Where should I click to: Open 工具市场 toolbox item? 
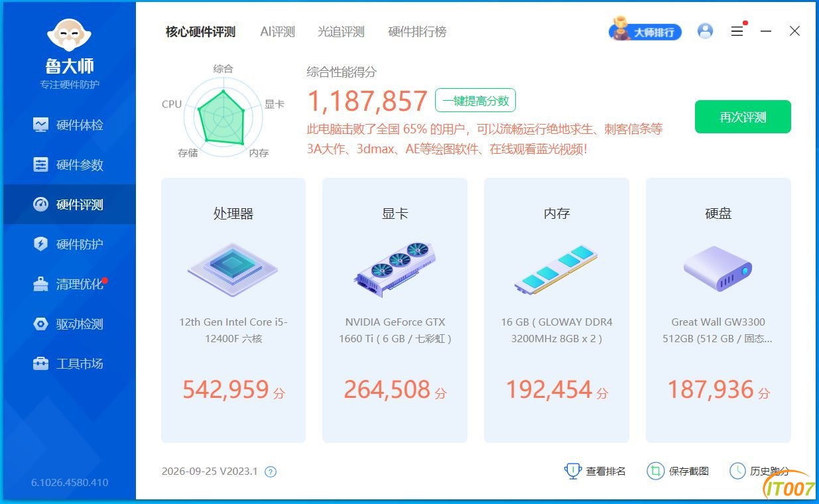pos(69,363)
